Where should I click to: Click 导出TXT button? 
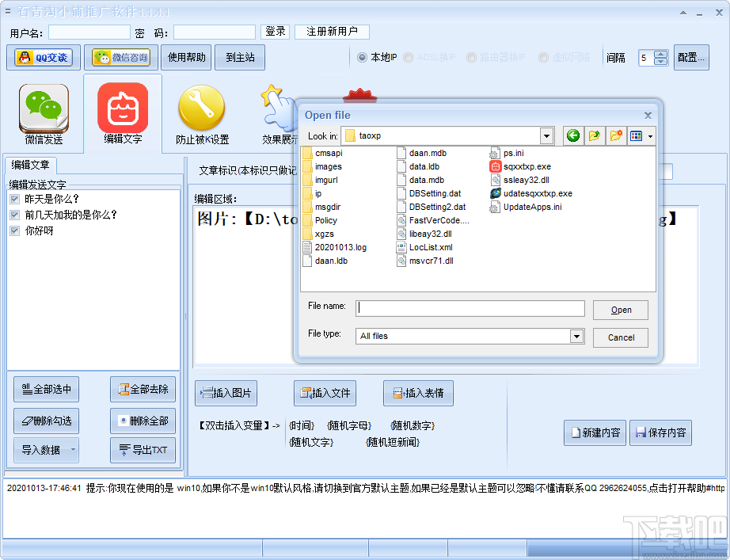143,450
